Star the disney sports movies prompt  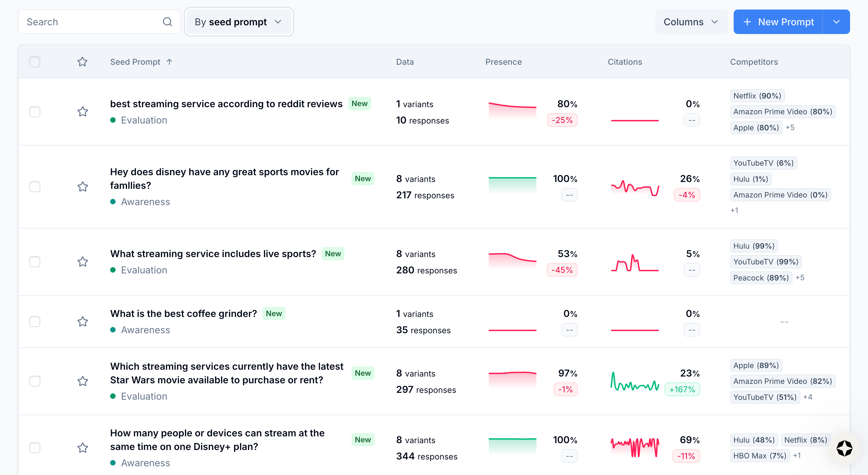83,186
